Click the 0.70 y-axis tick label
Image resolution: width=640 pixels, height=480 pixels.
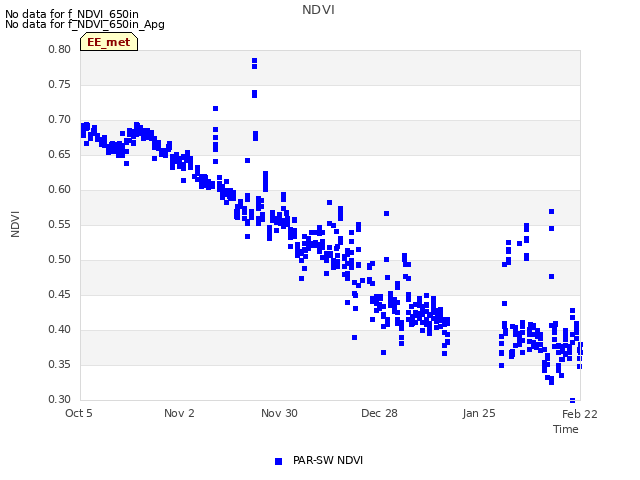[x=60, y=120]
